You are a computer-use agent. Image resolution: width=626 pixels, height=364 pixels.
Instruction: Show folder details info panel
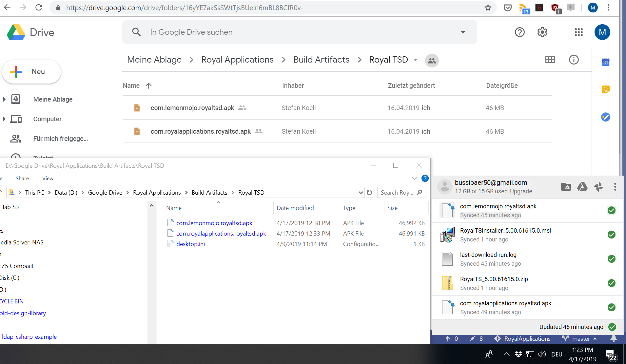pyautogui.click(x=574, y=60)
